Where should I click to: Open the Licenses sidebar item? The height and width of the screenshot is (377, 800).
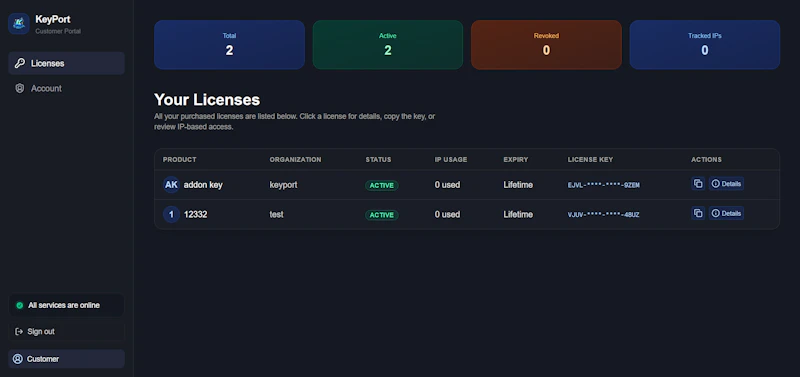tap(66, 63)
